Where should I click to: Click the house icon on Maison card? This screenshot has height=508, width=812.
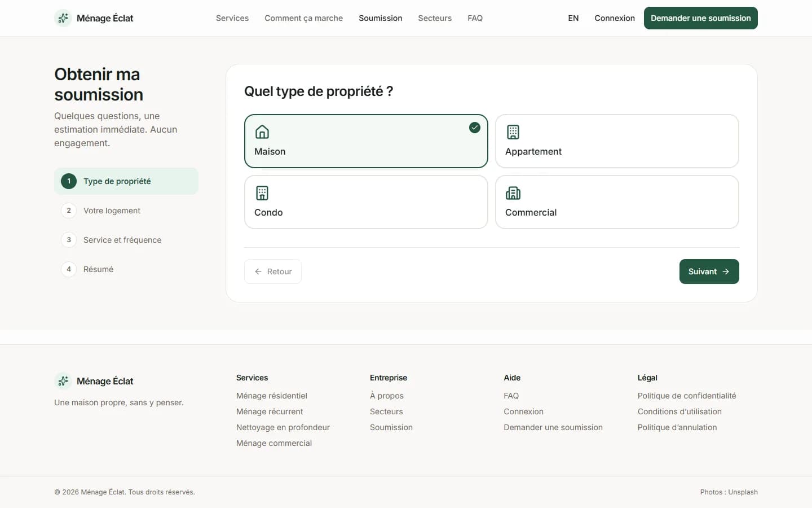tap(262, 132)
